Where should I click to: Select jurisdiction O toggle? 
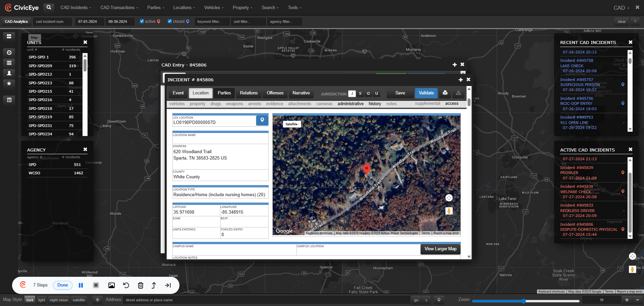(368, 94)
